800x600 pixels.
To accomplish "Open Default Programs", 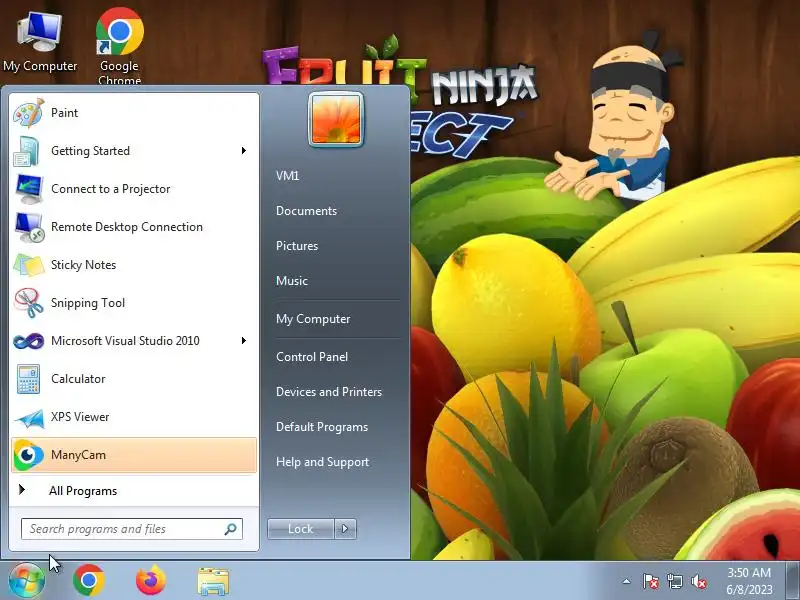I will pos(322,427).
